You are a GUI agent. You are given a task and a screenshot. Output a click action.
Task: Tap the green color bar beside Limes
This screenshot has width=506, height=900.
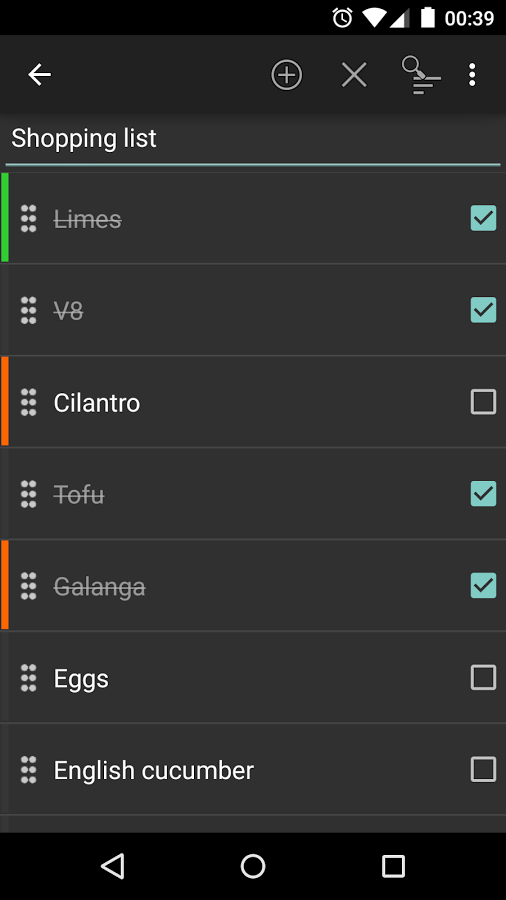(x=5, y=217)
